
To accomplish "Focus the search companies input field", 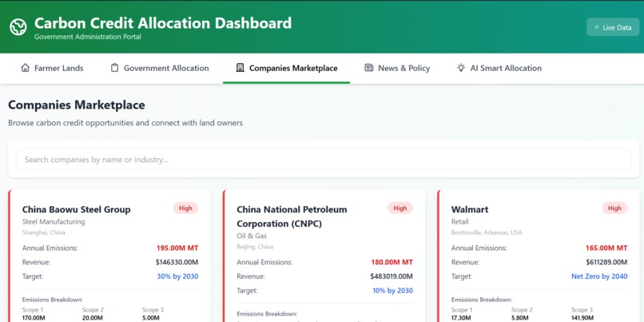I will click(324, 159).
